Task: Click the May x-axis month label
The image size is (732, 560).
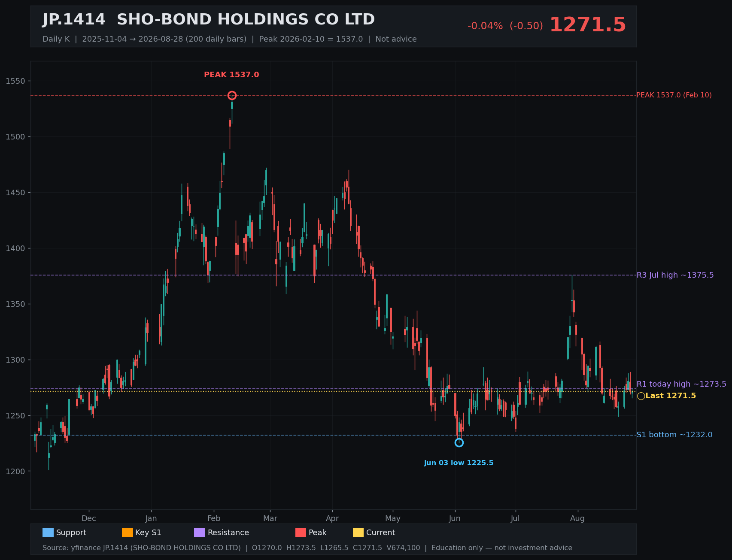Action: (393, 518)
